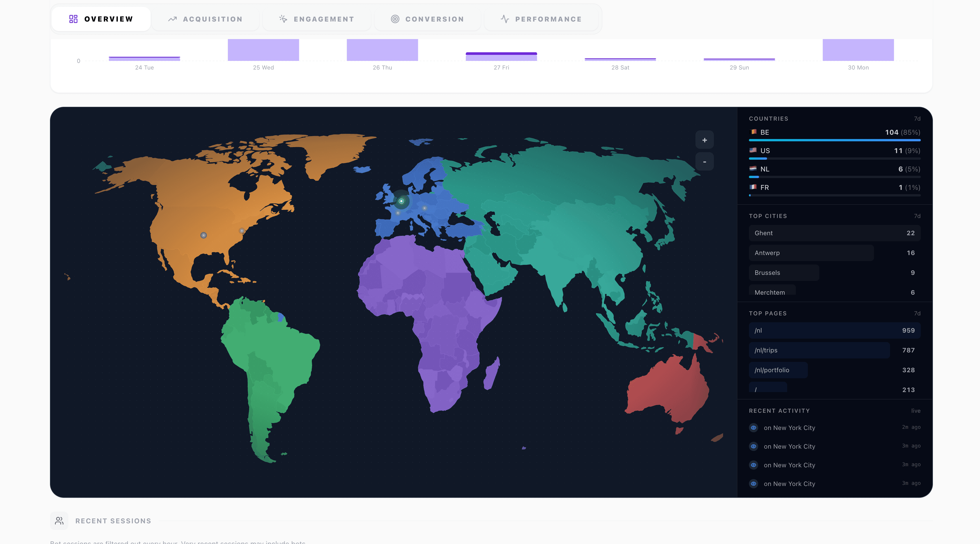Click the Recent Sessions people icon
Screen dimensions: 980x544
coord(59,520)
